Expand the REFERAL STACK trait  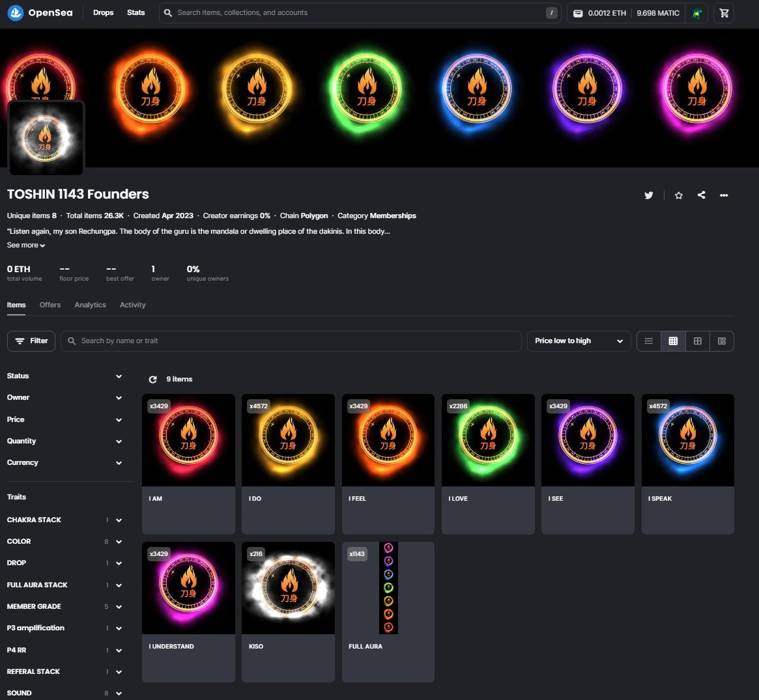(x=65, y=671)
